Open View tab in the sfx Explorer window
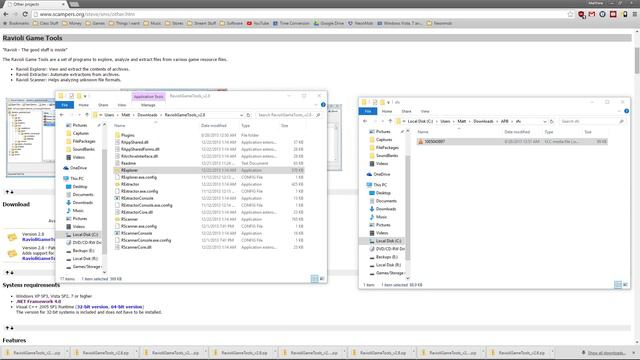 coord(425,111)
